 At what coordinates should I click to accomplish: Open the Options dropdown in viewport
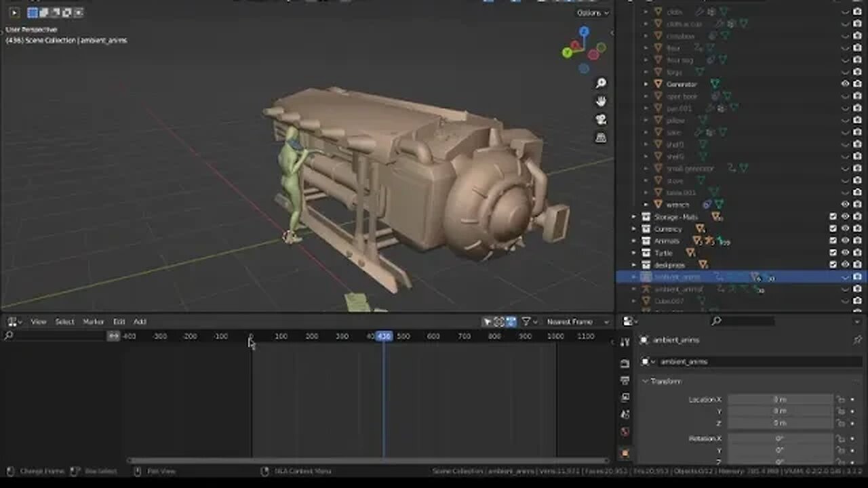click(592, 13)
